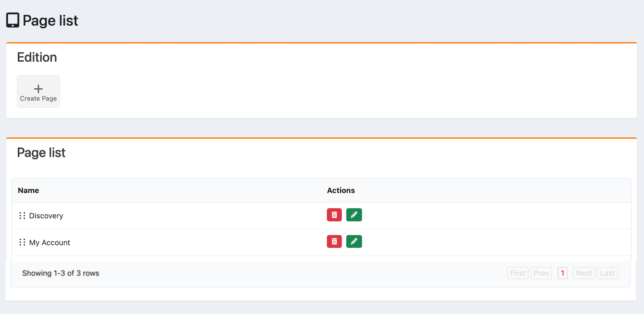
Task: Delete the My Account page
Action: (x=334, y=241)
